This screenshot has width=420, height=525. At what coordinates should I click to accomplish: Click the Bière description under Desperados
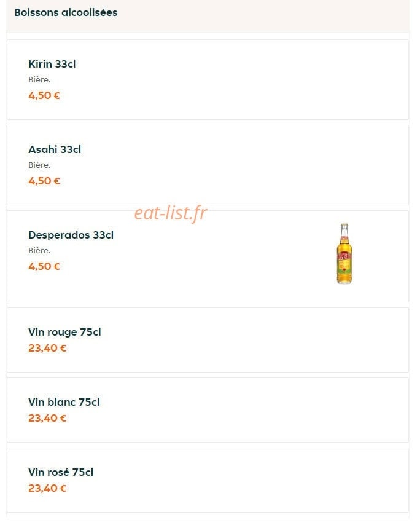(39, 250)
